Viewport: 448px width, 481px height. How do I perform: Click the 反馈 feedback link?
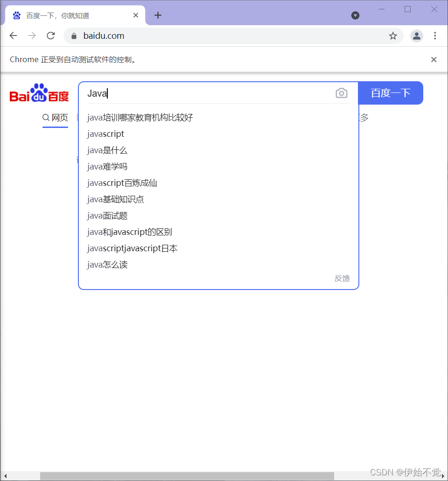342,278
